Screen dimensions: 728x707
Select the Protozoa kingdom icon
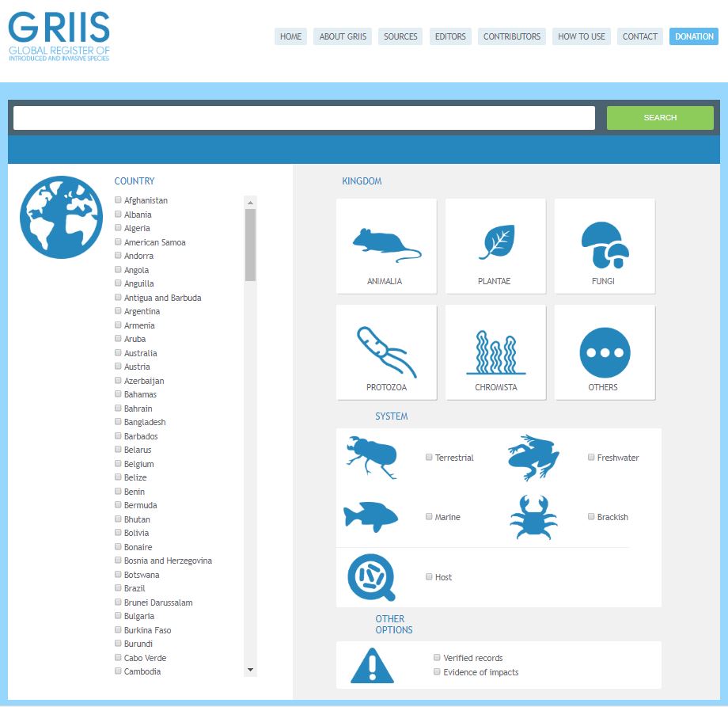click(x=386, y=352)
